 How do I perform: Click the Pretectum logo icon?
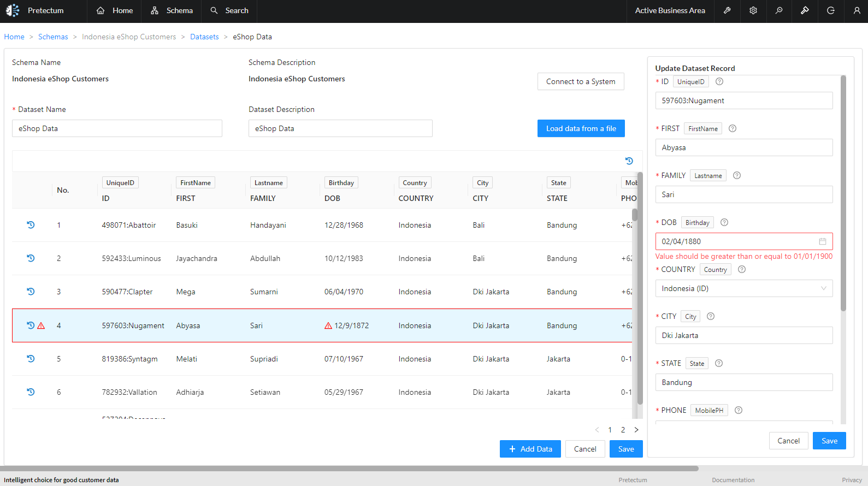pyautogui.click(x=13, y=10)
